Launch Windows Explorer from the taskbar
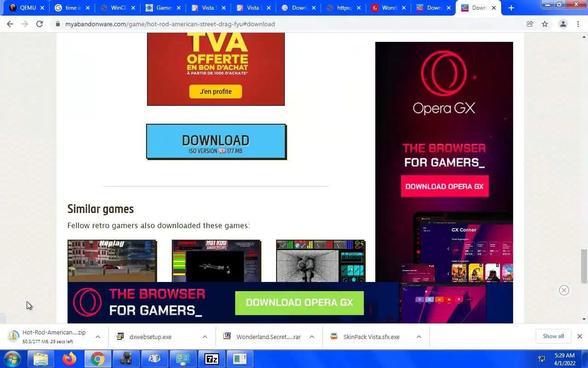This screenshot has width=588, height=368. 41,359
